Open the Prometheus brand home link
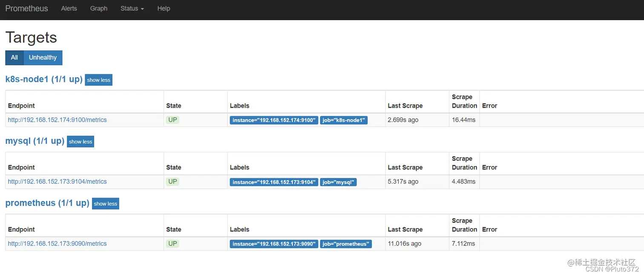Screen dimensions: 644x275 tap(26, 9)
